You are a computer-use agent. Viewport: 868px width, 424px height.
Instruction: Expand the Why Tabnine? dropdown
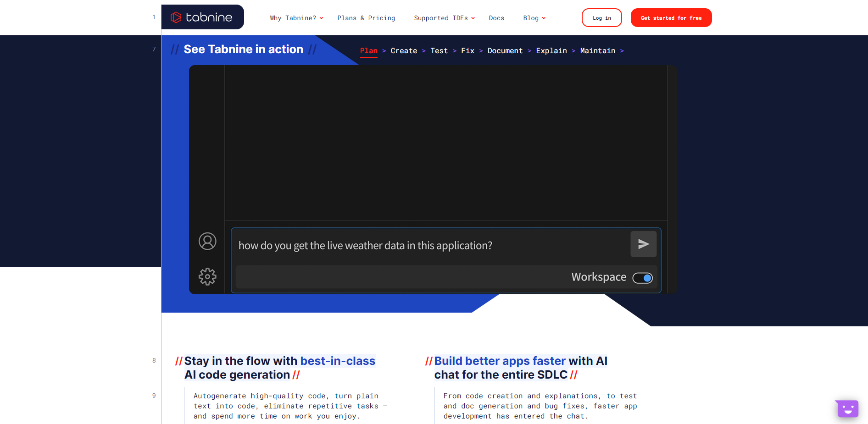click(x=296, y=18)
